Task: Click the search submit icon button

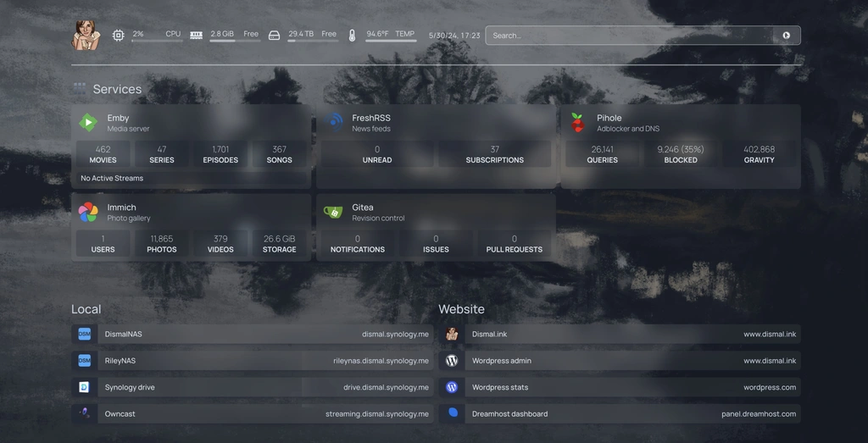Action: coord(786,36)
